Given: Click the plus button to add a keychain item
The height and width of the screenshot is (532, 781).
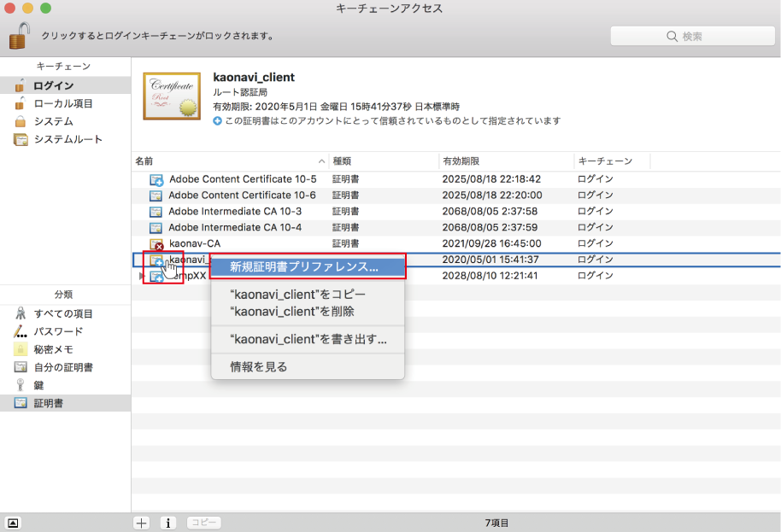Looking at the screenshot, I should point(142,523).
